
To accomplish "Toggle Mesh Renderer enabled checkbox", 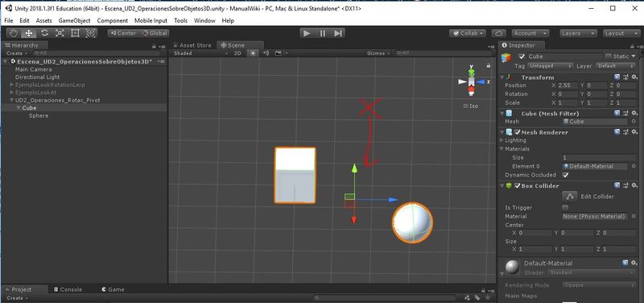I will click(517, 132).
